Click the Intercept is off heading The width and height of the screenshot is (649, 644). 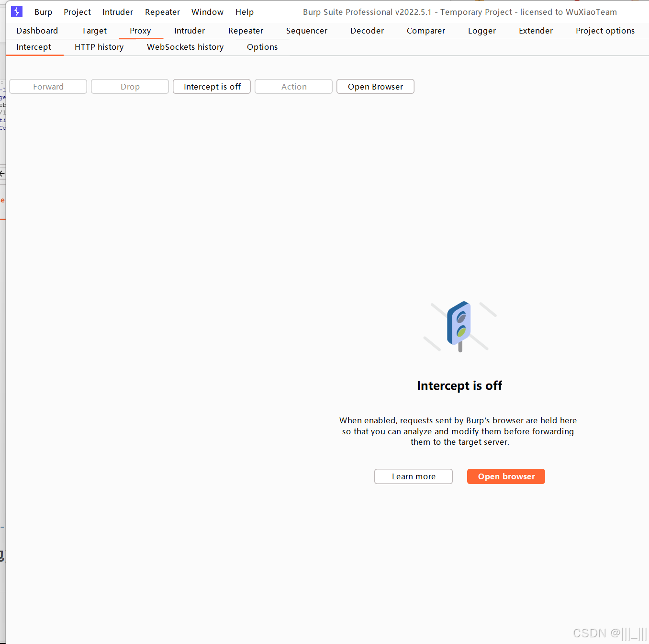[x=459, y=385]
